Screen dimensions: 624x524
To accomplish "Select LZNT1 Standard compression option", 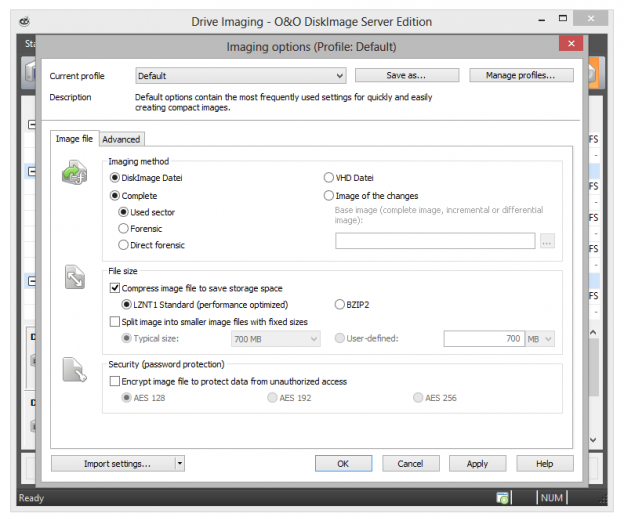I will click(x=126, y=304).
